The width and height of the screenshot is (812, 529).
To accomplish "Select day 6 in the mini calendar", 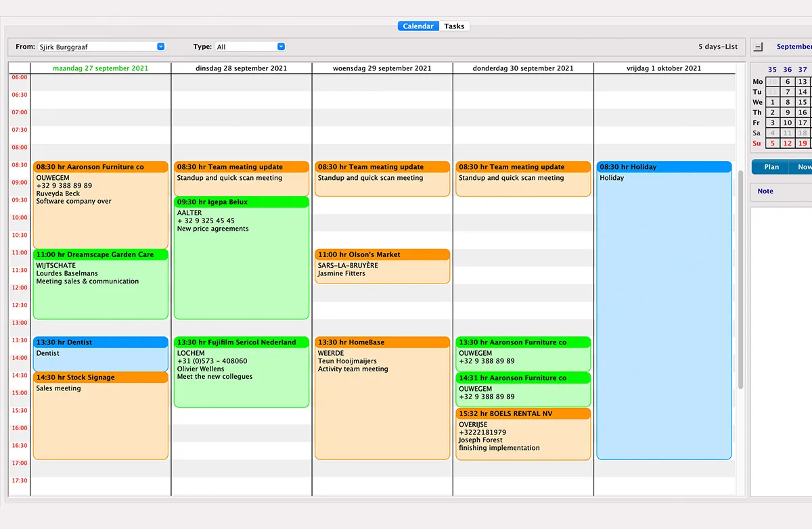I will tap(788, 82).
